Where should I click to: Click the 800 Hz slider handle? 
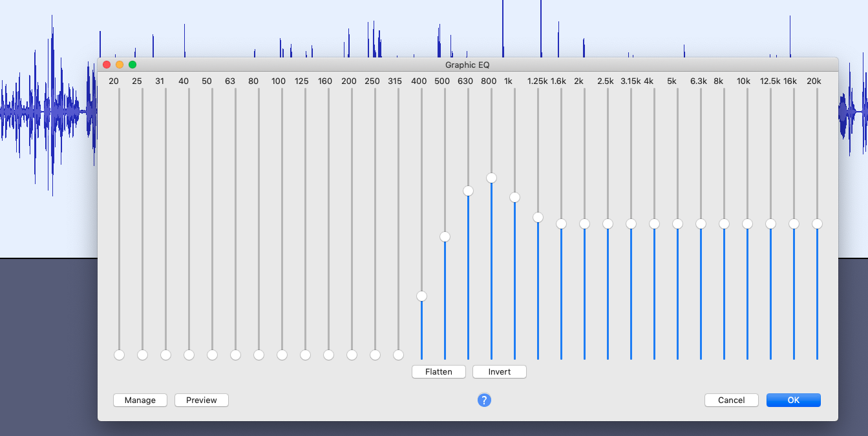point(491,178)
